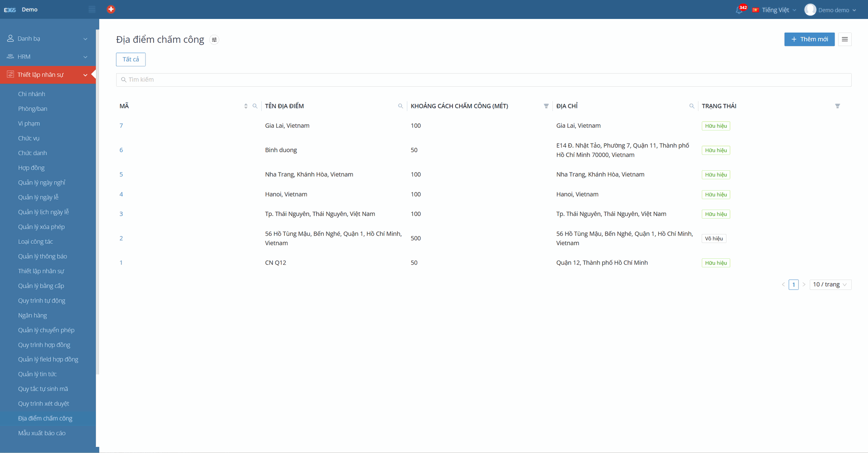Screen dimensions: 868x453
Task: Open location record with code 7
Action: [121, 126]
